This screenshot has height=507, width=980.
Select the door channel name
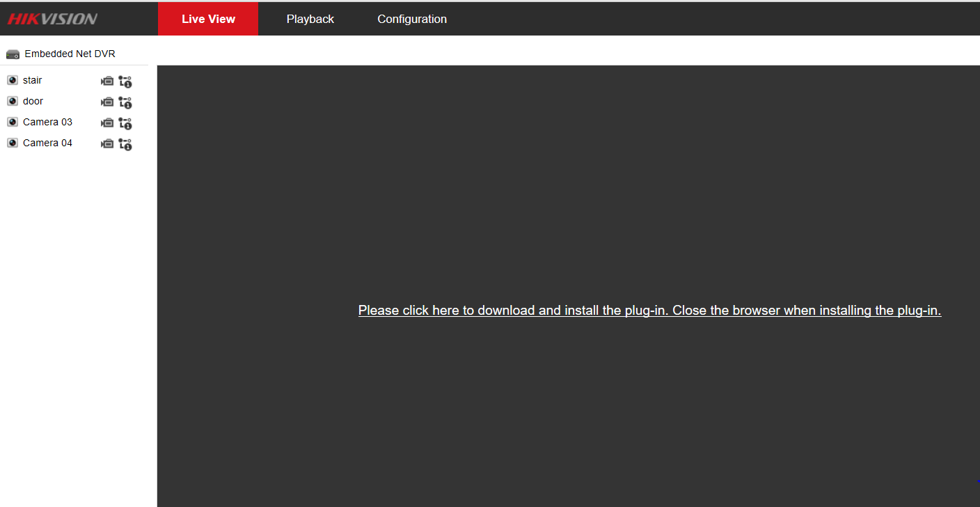click(33, 101)
